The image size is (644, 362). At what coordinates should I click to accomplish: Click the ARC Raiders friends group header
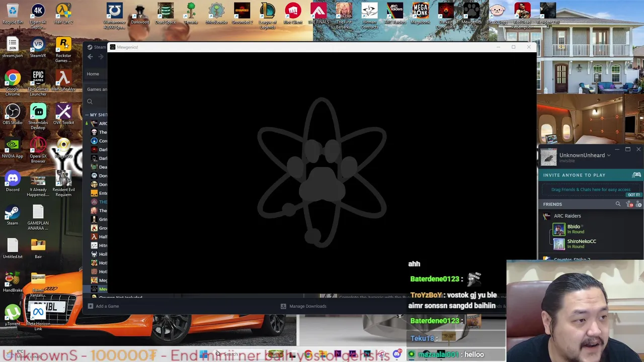coord(567,216)
